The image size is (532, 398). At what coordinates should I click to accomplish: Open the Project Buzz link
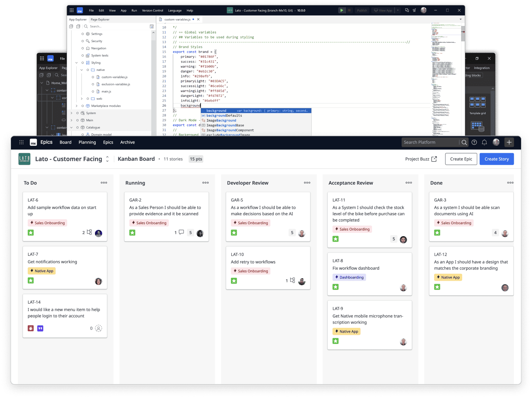point(421,159)
